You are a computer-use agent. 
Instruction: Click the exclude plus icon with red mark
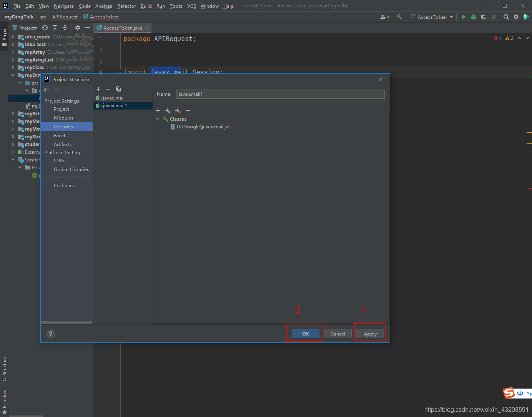[x=178, y=110]
